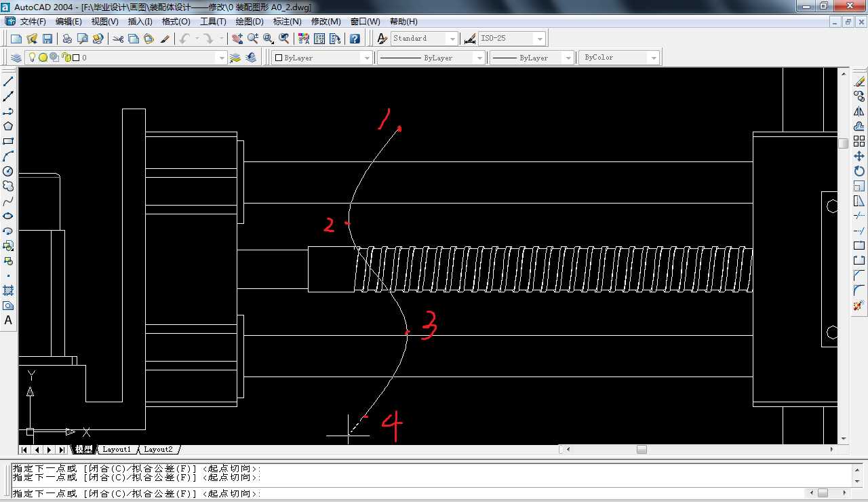Select the multiline Text tool
Viewport: 868px width, 502px height.
[8, 320]
